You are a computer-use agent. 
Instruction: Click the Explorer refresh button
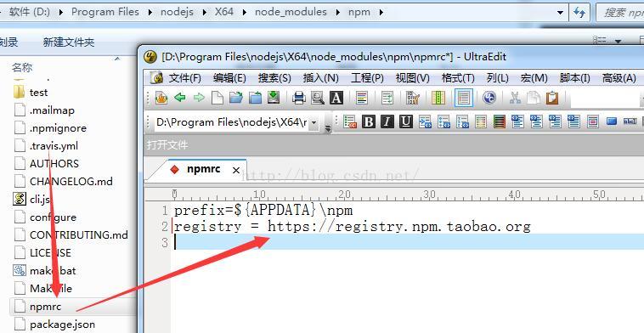(579, 13)
